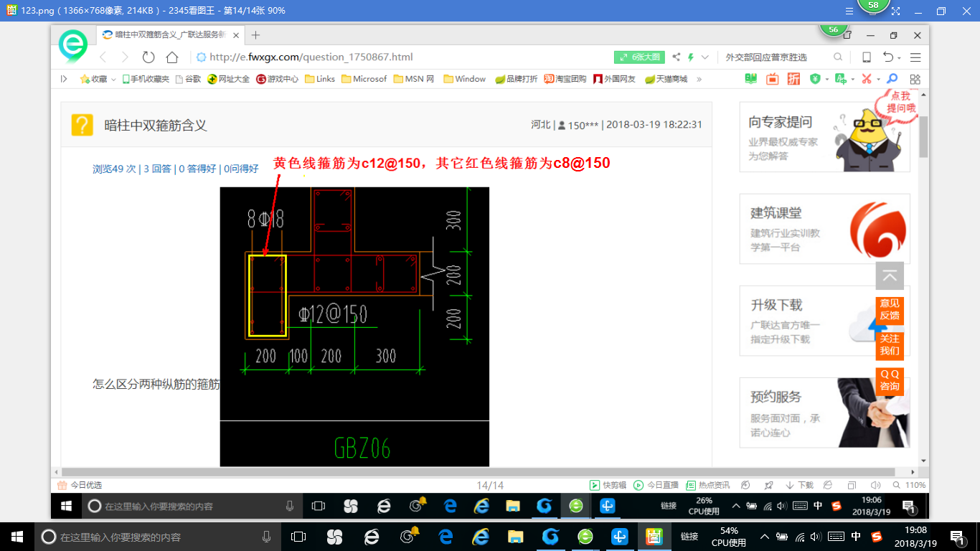Screen dimensions: 980x551
Task: Expand the 收藏 favorites dropdown arrow
Action: (113, 80)
